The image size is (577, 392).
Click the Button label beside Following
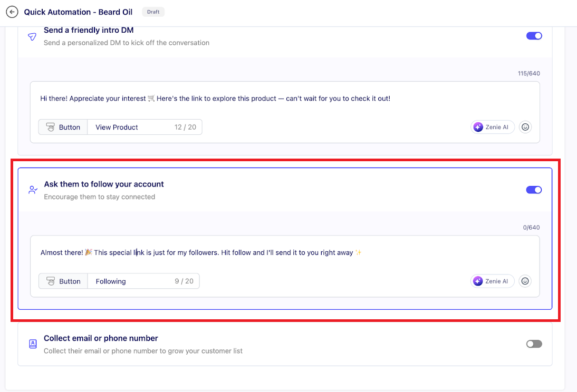coord(63,281)
